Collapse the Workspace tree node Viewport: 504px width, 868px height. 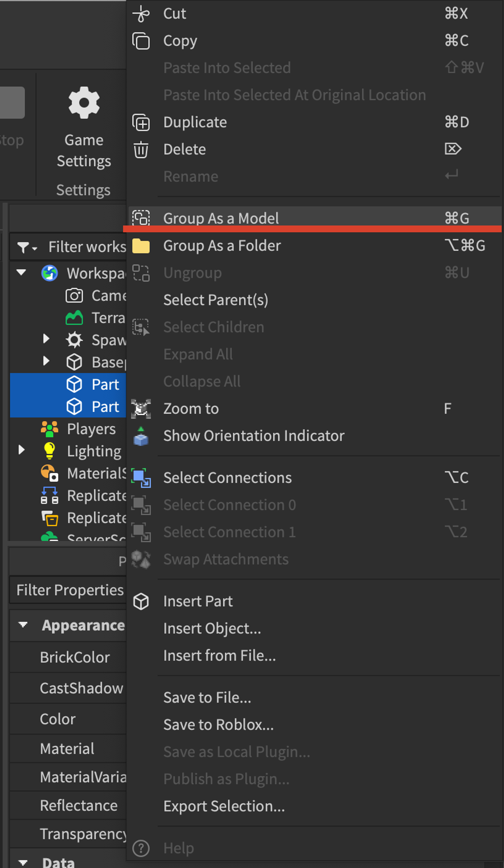[x=21, y=273]
